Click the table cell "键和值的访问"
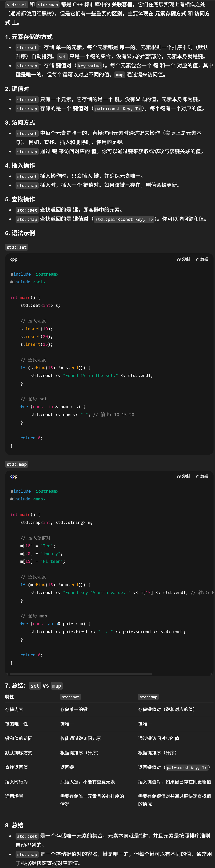 (x=19, y=738)
